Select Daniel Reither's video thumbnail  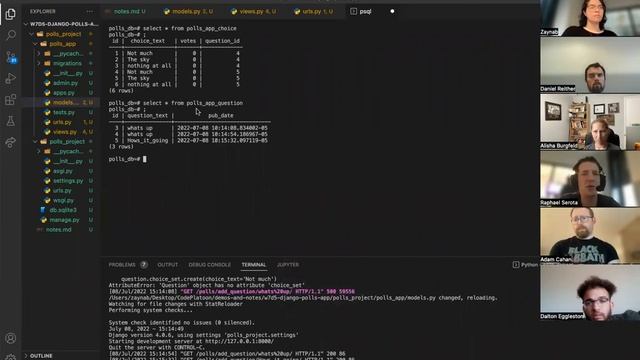click(x=590, y=65)
